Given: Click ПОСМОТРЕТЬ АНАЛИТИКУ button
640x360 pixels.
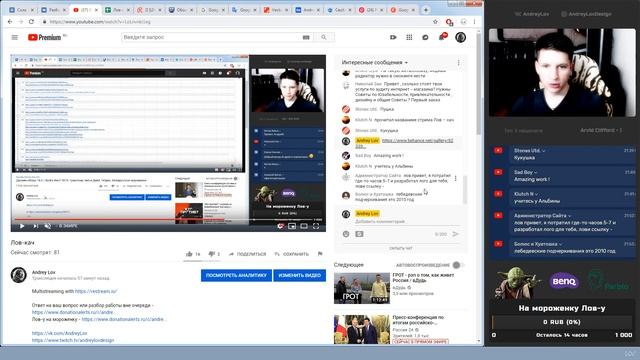Looking at the screenshot, I should (x=236, y=276).
